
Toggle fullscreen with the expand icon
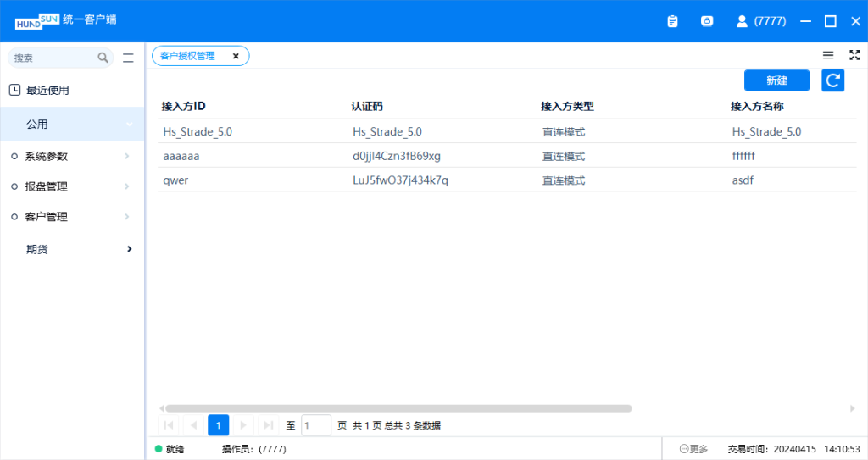pyautogui.click(x=854, y=55)
